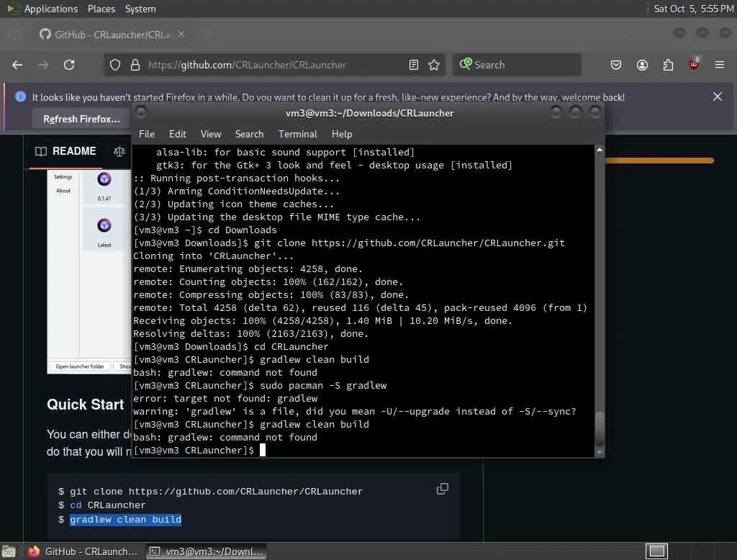This screenshot has height=560, width=737.
Task: Click the Firefox Search field
Action: tap(517, 64)
